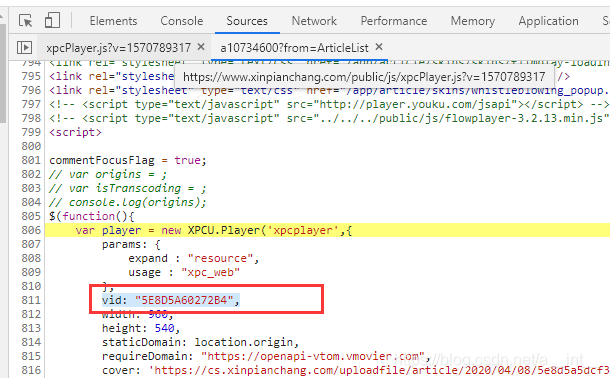Select the xpcPlayer.js?v=1570789317 file tab
Viewport: 610px width, 378px height.
[x=118, y=48]
